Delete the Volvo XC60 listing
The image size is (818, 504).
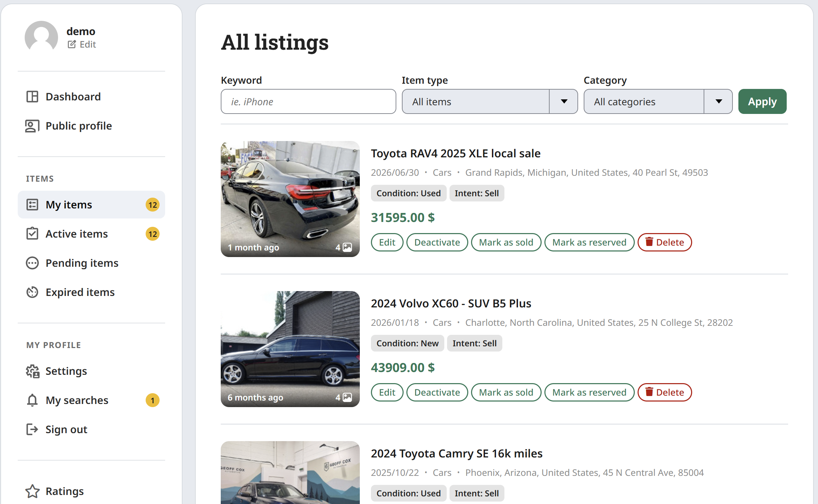(x=664, y=392)
